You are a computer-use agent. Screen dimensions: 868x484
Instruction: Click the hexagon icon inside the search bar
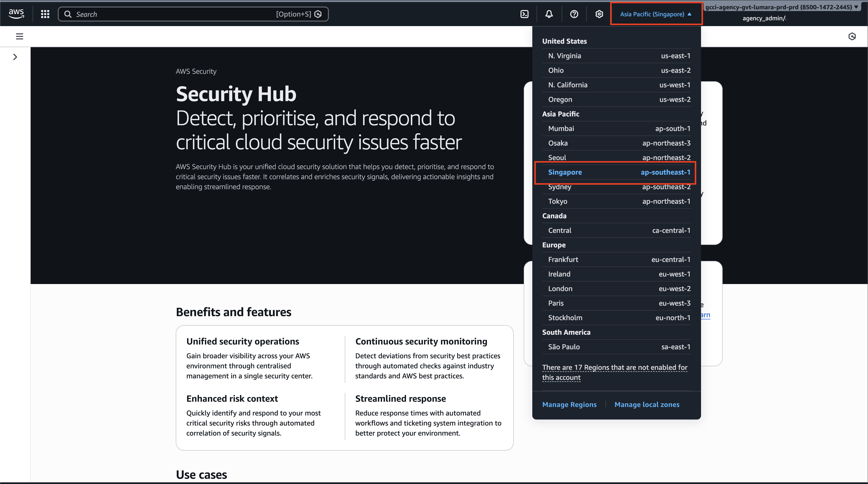(x=318, y=14)
